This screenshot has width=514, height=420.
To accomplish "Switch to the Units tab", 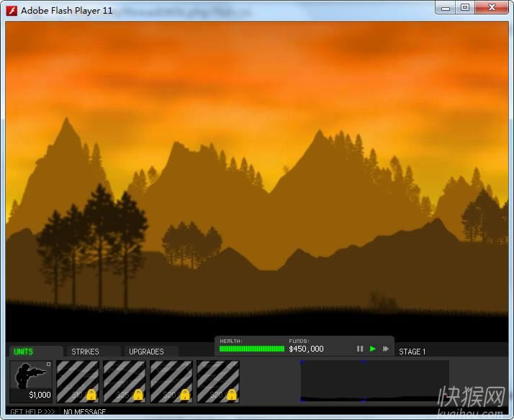I will 24,352.
